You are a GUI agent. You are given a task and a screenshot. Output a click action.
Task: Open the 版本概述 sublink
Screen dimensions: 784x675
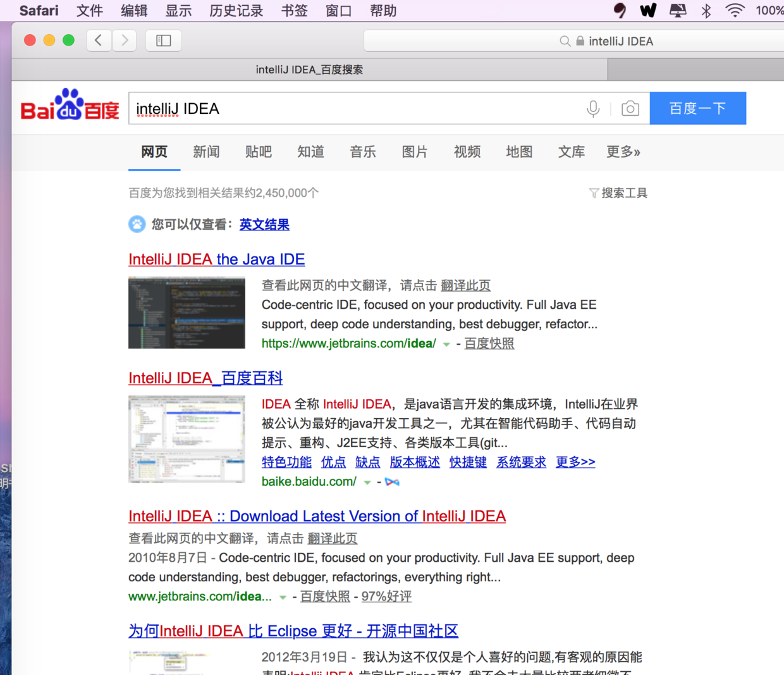(415, 462)
